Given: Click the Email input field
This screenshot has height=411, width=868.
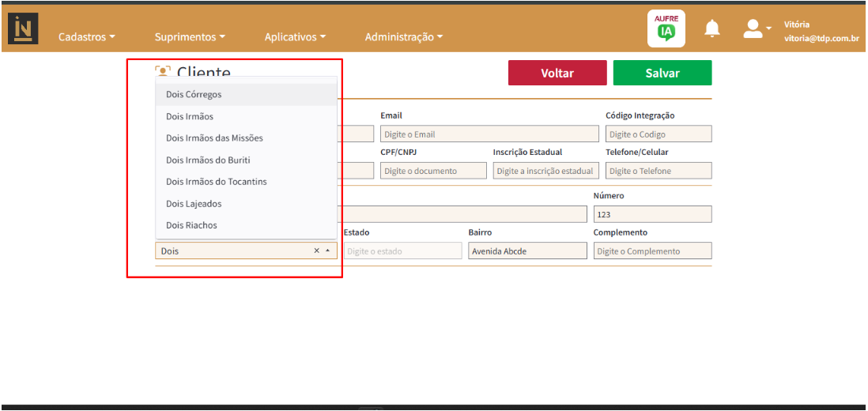Looking at the screenshot, I should point(489,134).
